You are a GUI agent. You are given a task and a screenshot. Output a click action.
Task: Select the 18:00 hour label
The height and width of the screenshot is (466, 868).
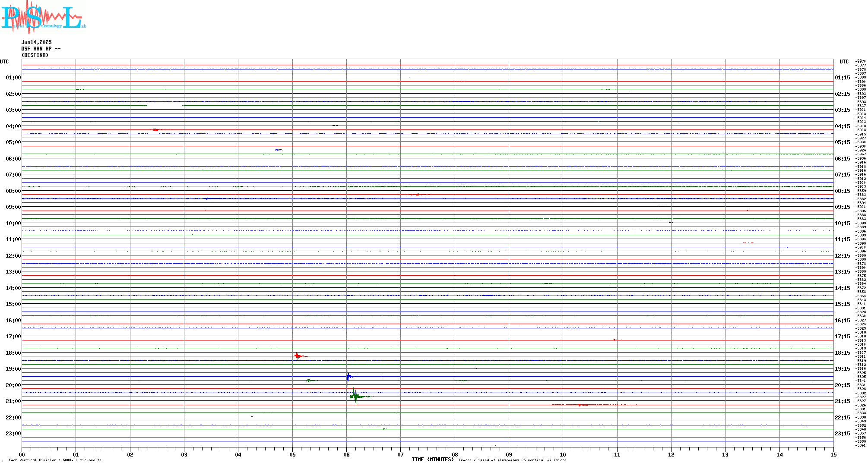point(13,353)
